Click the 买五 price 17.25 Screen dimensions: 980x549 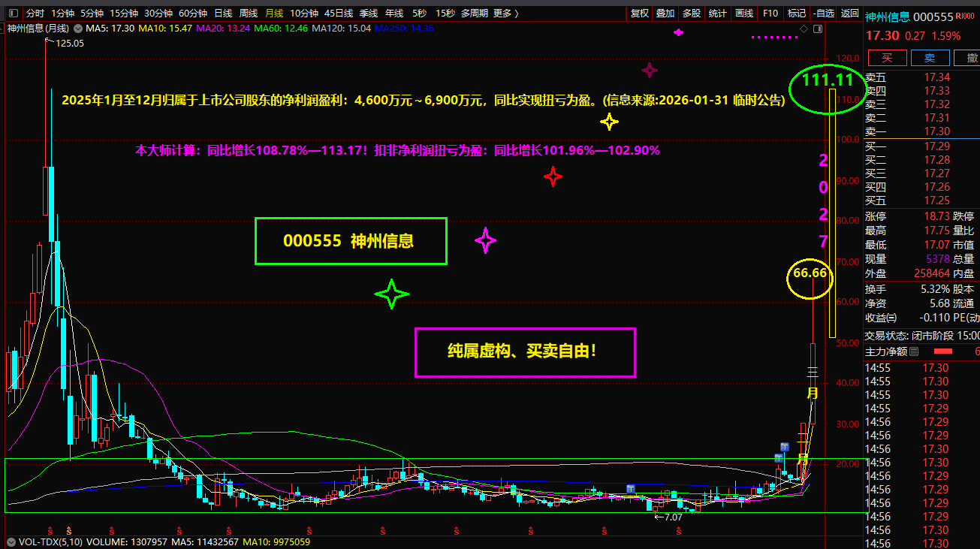click(936, 201)
